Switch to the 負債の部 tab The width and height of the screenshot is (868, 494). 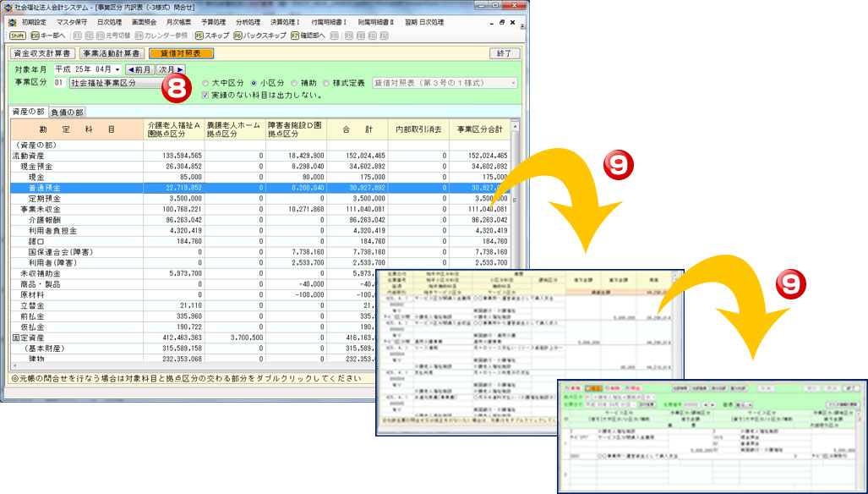[67, 112]
